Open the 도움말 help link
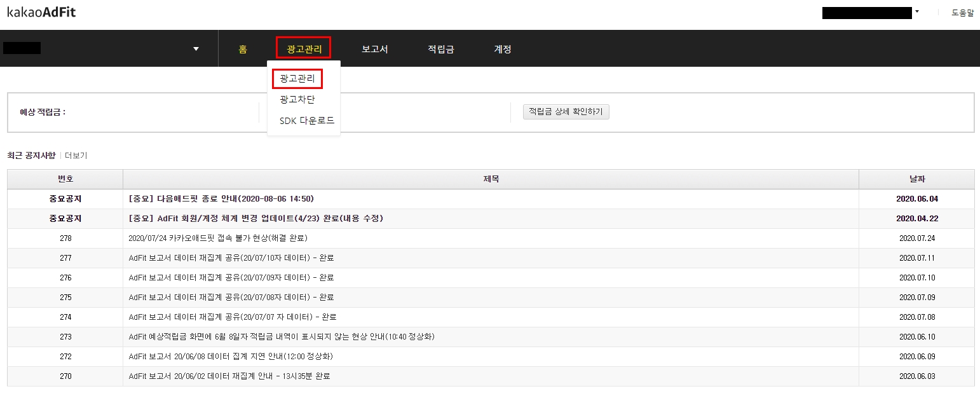The image size is (980, 405). (x=962, y=12)
